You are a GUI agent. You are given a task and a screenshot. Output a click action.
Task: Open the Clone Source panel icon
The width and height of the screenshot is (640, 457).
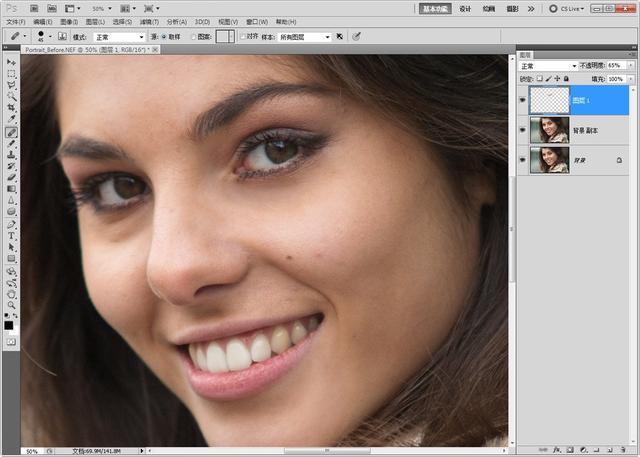62,36
